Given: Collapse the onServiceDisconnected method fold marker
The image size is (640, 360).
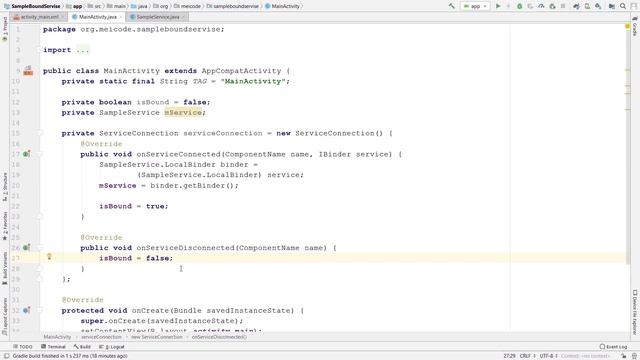Looking at the screenshot, I should [x=40, y=248].
